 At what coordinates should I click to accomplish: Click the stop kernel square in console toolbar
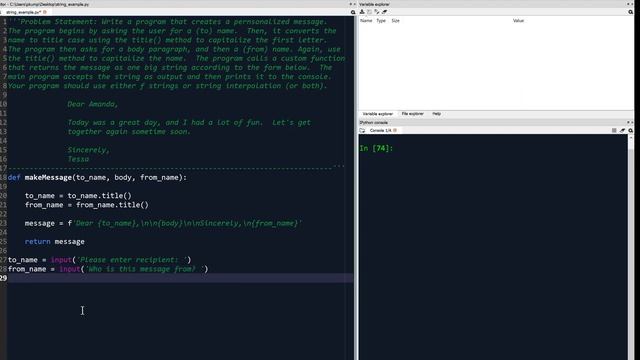coord(614,130)
